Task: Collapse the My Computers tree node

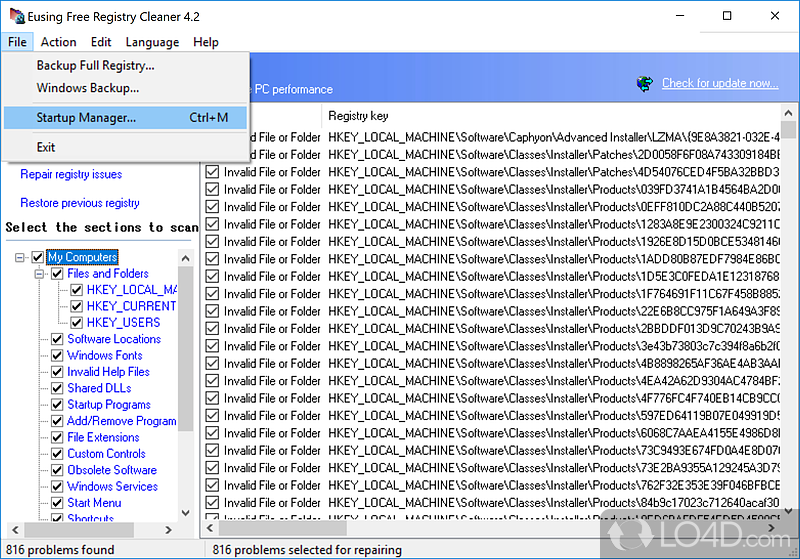Action: pyautogui.click(x=21, y=257)
